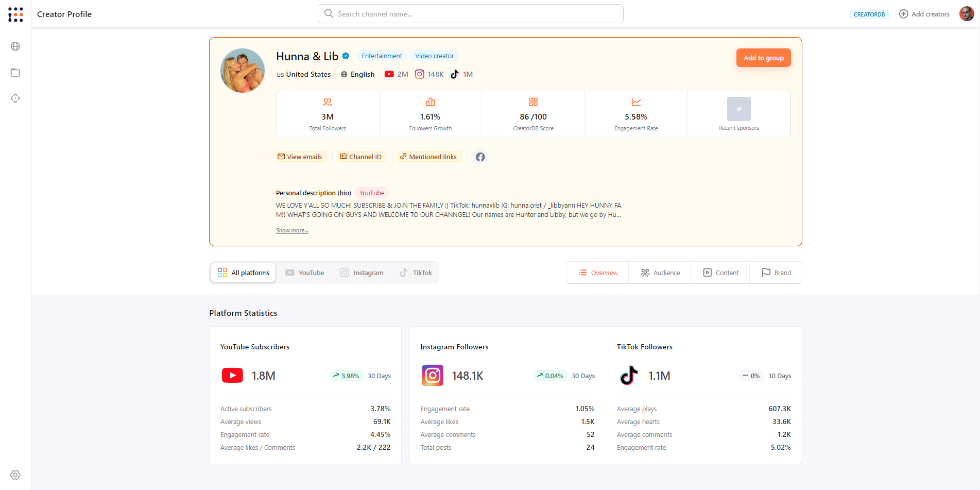
Task: Select the Instagram platform tab
Action: [x=362, y=273]
